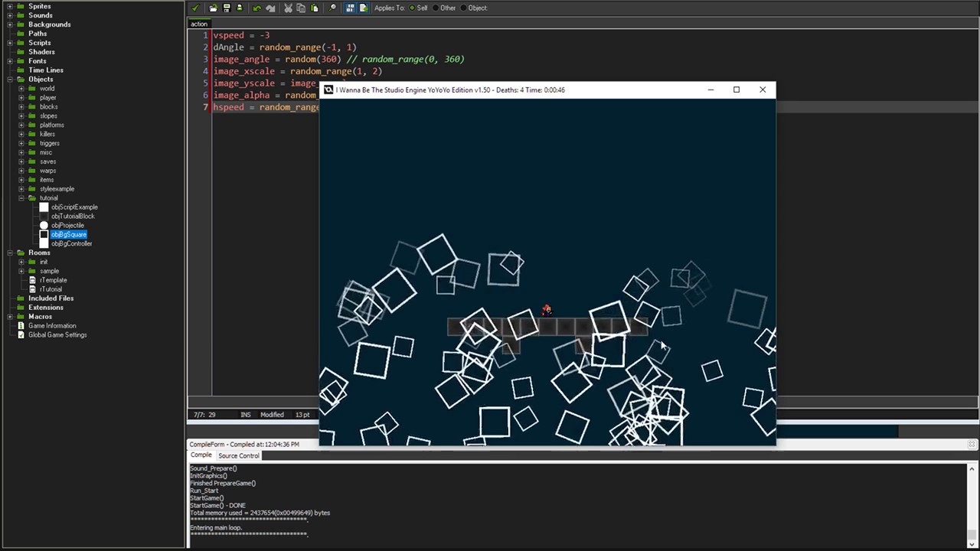Click the Game Information icon
The height and width of the screenshot is (551, 980).
pyautogui.click(x=21, y=326)
